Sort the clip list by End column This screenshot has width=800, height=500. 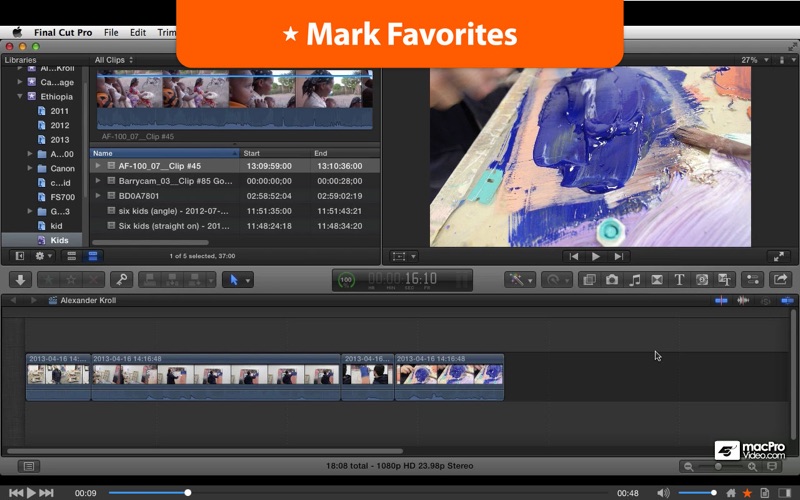click(345, 153)
